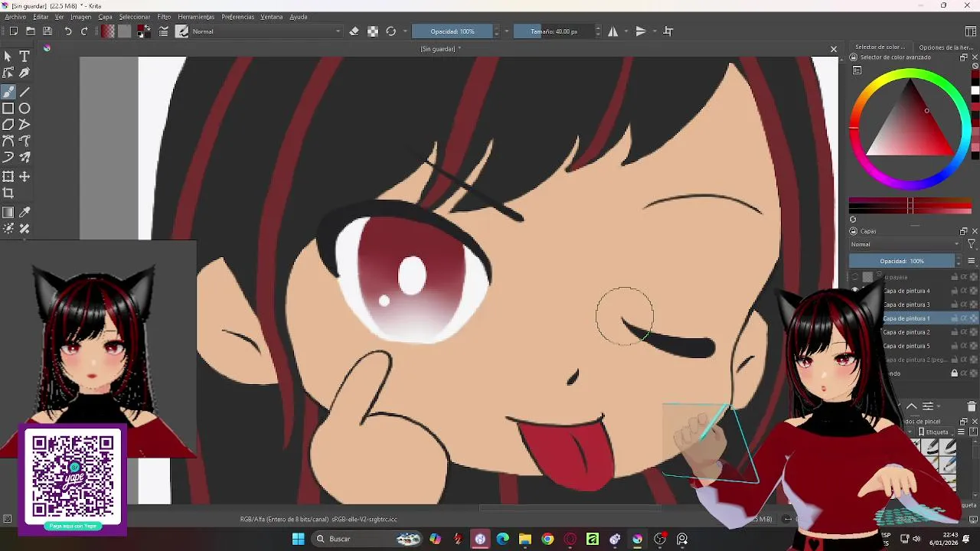Open an existing document from toolbar
Screen dimensions: 980x551
click(31, 31)
